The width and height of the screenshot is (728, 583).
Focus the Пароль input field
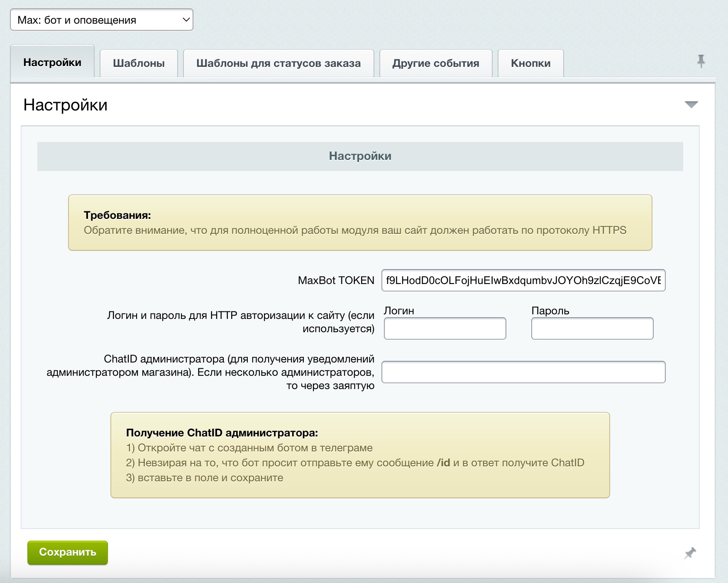(592, 328)
